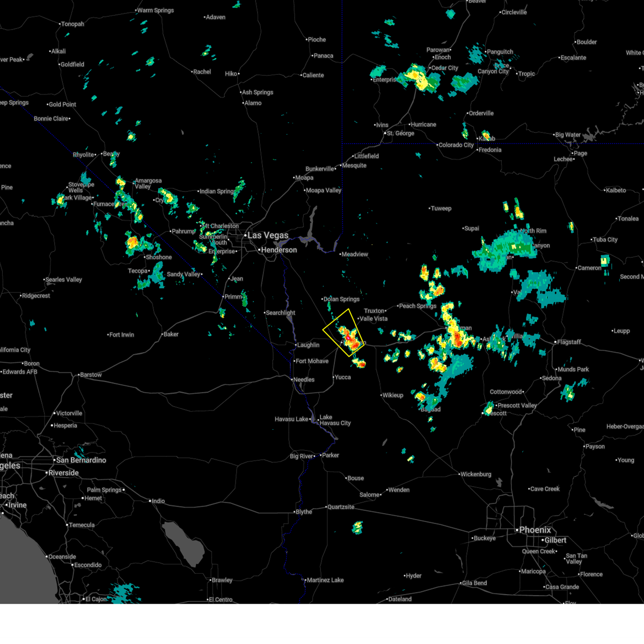Image resolution: width=644 pixels, height=644 pixels.
Task: Click the Wickenburg label
Action: point(476,474)
